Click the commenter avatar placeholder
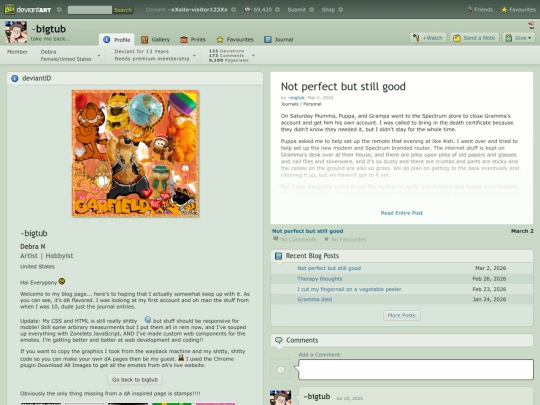The height and width of the screenshot is (405, 540). (x=281, y=370)
